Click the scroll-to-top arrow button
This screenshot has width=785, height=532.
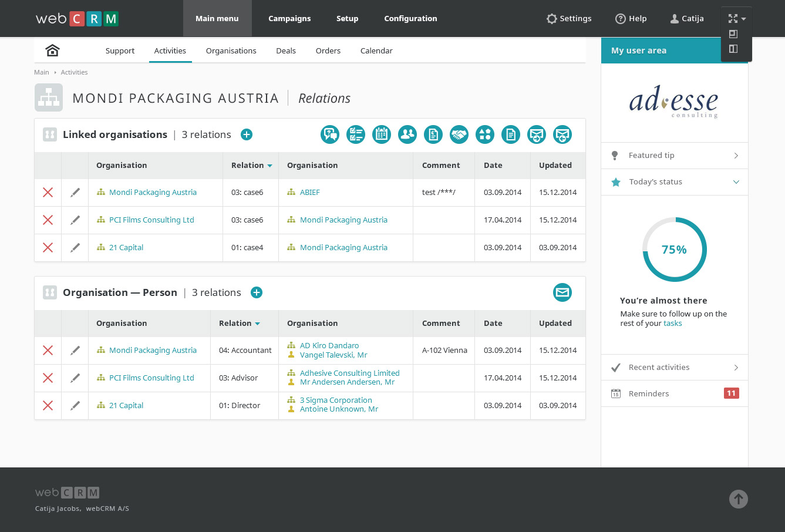click(x=739, y=499)
